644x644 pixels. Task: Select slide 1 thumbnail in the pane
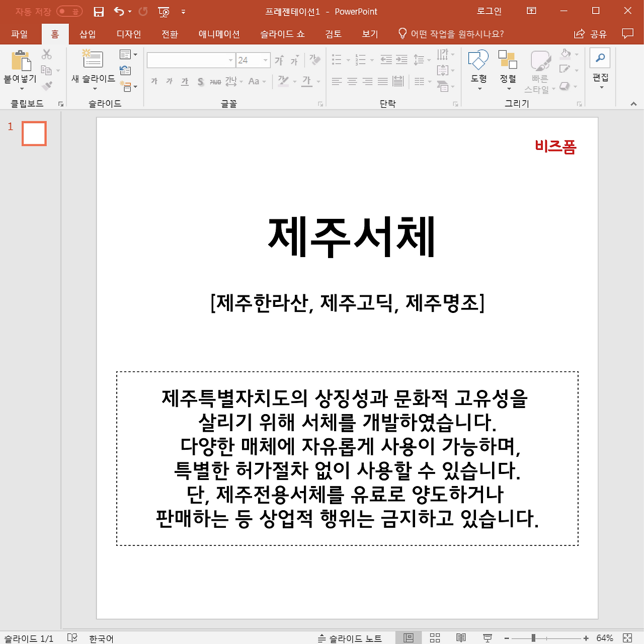point(33,133)
